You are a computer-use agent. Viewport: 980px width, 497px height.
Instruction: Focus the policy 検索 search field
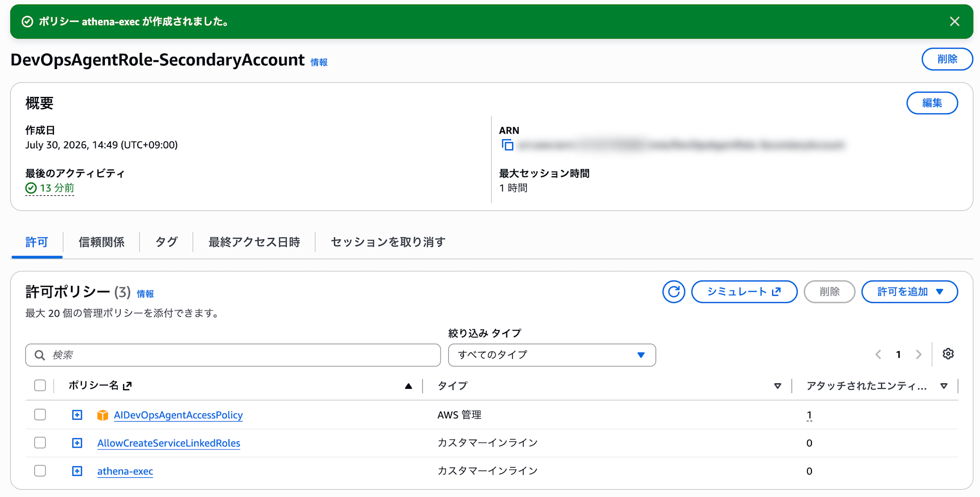click(233, 355)
